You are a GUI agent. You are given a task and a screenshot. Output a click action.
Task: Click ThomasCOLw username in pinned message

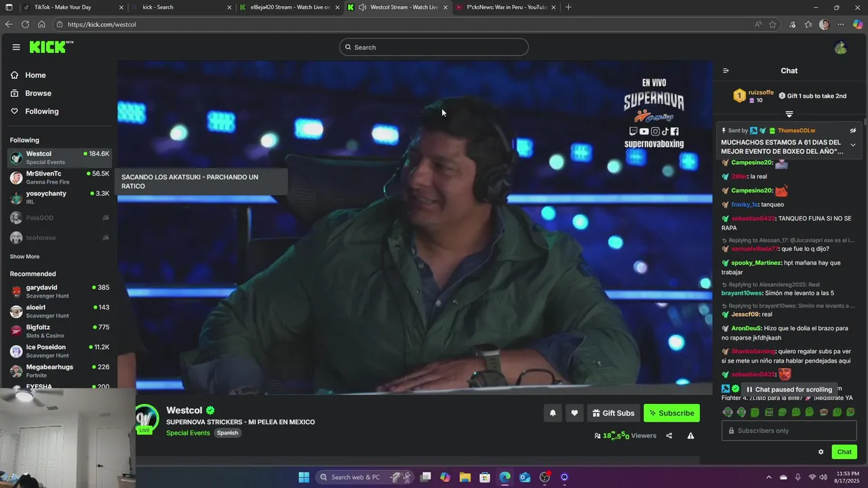pyautogui.click(x=796, y=130)
